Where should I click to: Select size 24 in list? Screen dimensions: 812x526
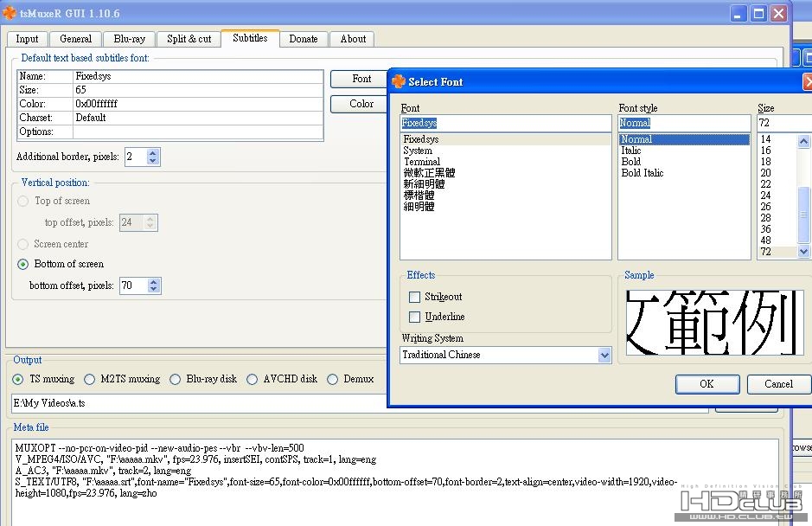point(777,196)
